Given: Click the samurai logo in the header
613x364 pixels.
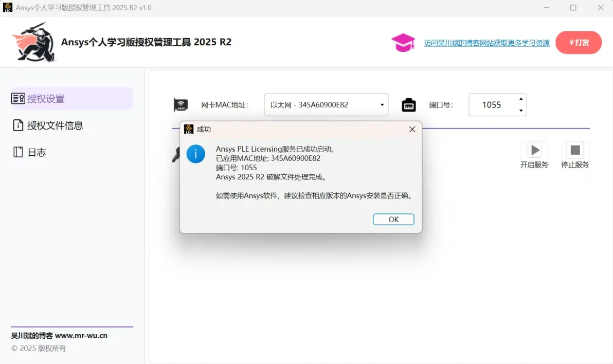Looking at the screenshot, I should tap(34, 42).
